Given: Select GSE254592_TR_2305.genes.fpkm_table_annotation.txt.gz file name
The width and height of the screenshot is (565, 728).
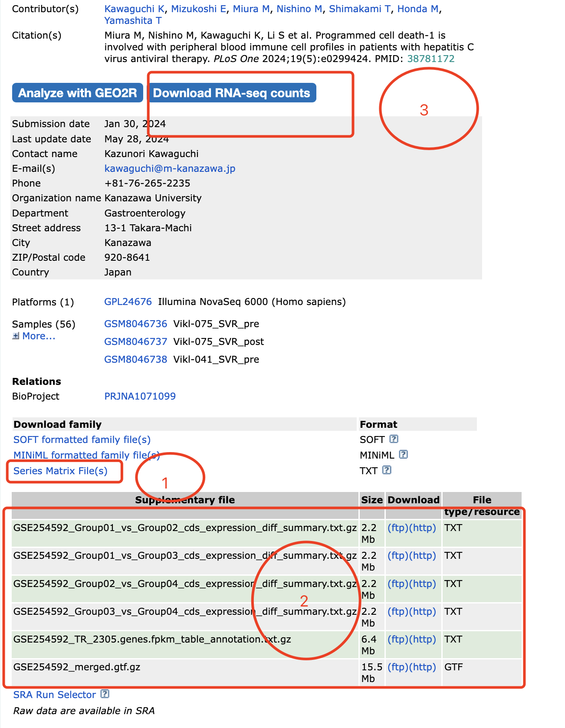Looking at the screenshot, I should pos(152,639).
